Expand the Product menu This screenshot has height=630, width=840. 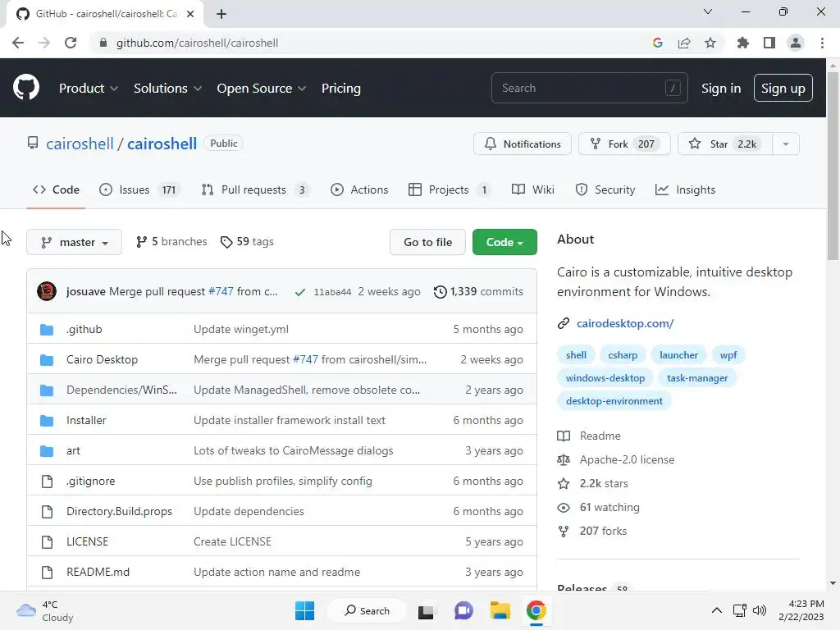click(x=89, y=89)
